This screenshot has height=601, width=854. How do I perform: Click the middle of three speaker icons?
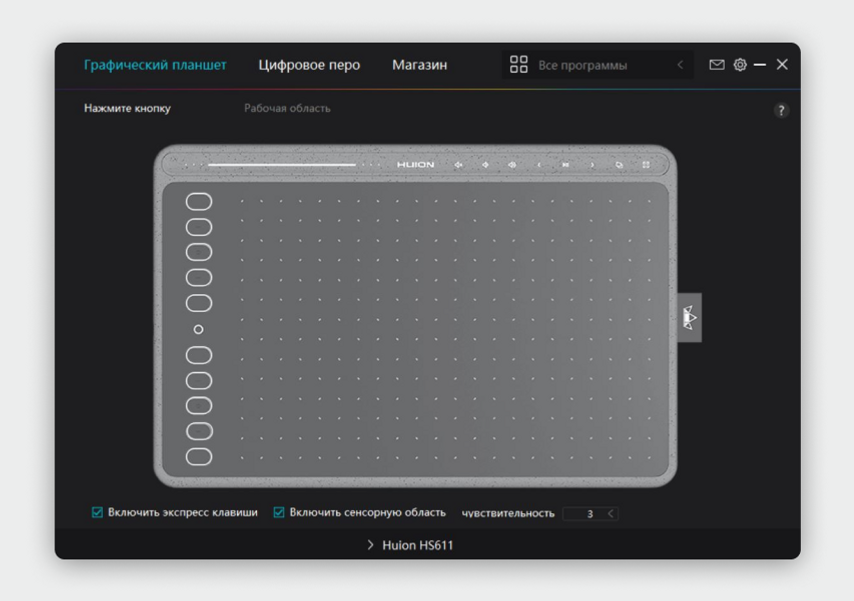485,165
